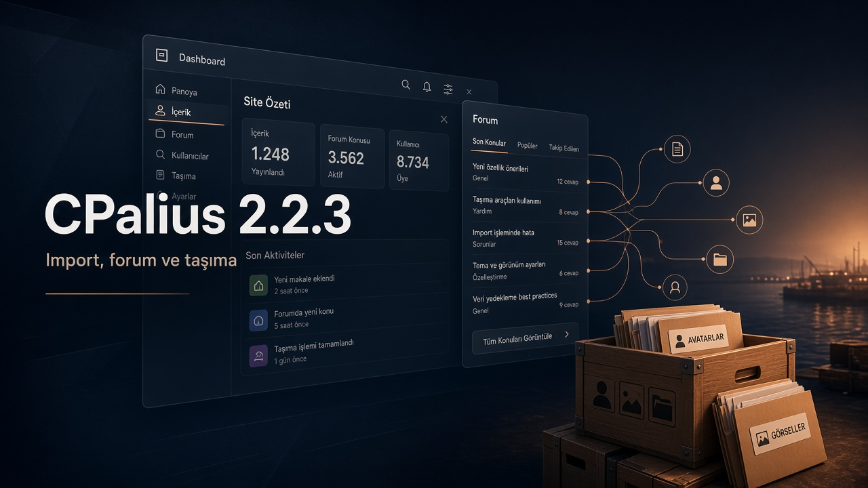Click the GÖRSELLER label on folder

tap(781, 432)
